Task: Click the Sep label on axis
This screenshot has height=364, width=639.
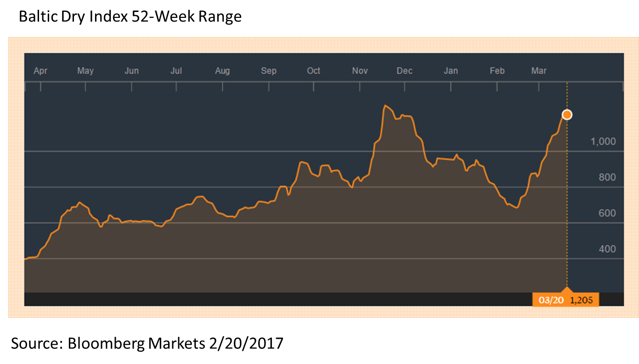Action: tap(269, 71)
